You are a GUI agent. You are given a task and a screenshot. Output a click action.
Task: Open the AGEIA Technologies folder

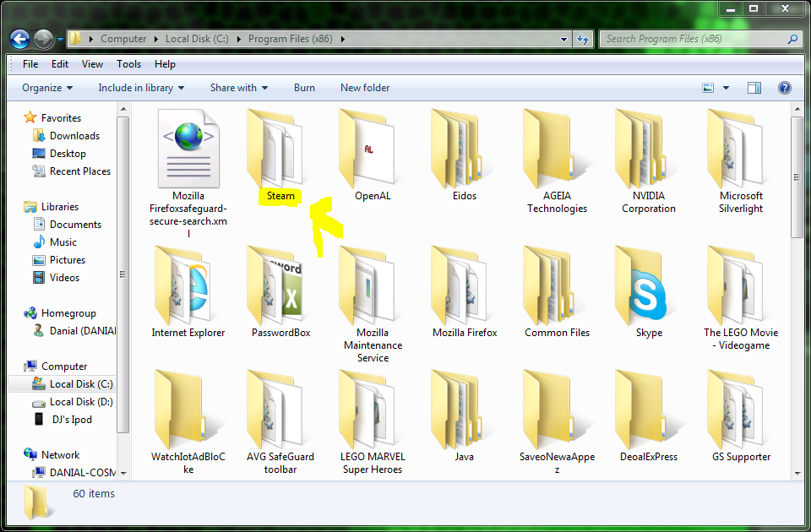tap(557, 160)
